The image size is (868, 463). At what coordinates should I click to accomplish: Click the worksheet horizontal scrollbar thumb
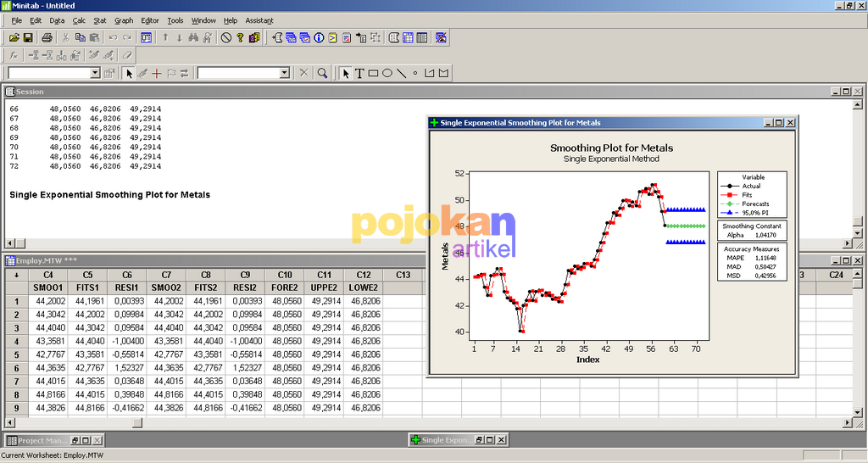(137, 423)
